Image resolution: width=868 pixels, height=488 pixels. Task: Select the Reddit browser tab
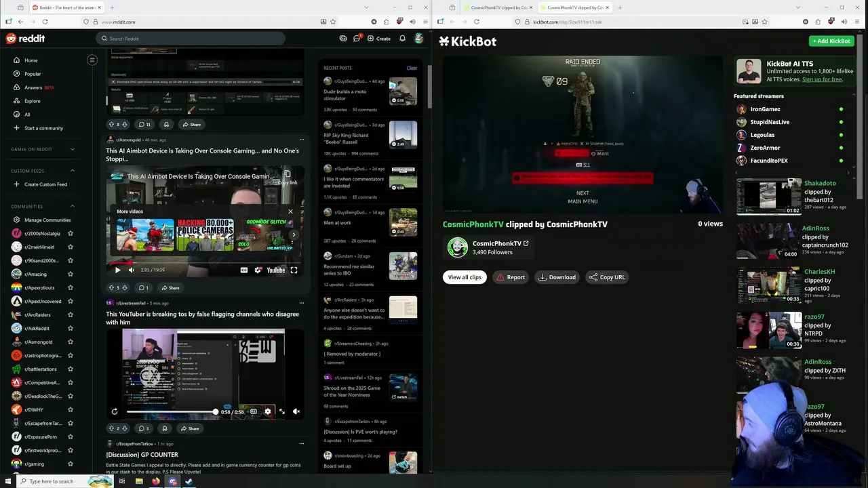click(66, 7)
